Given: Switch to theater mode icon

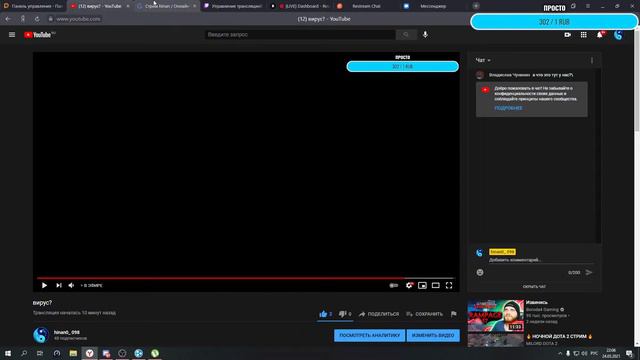Looking at the screenshot, I should point(436,285).
